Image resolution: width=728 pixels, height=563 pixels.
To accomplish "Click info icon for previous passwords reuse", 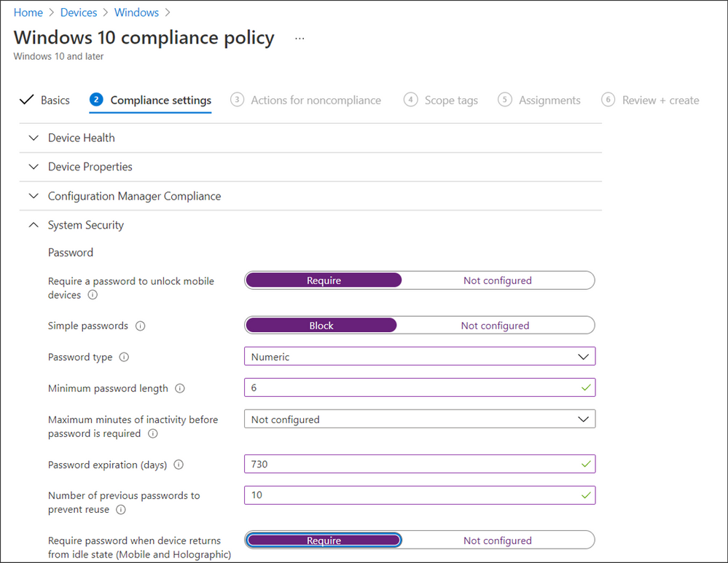I will 121,510.
